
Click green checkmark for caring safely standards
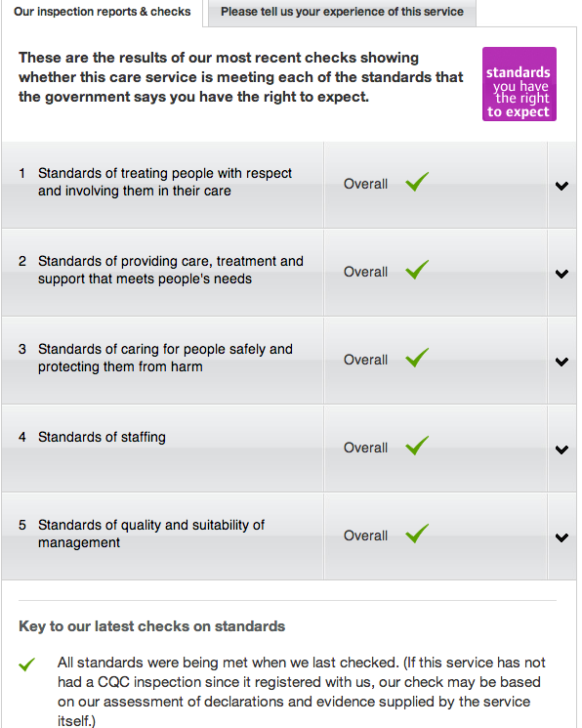point(417,358)
